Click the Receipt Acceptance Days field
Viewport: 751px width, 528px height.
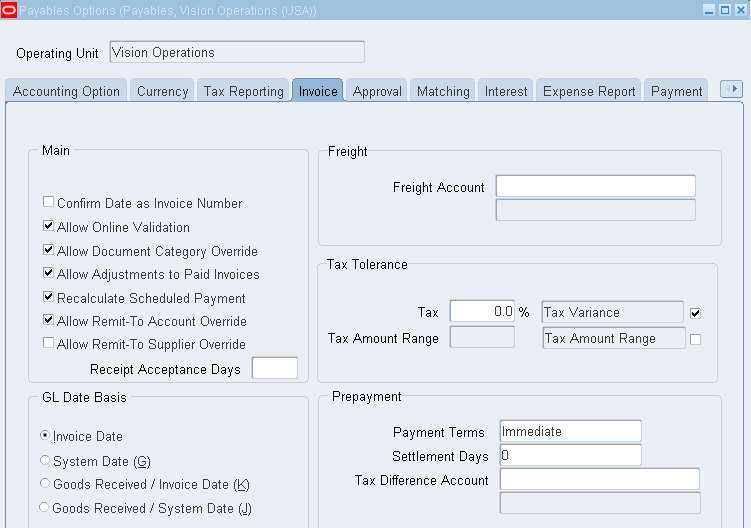coord(274,369)
